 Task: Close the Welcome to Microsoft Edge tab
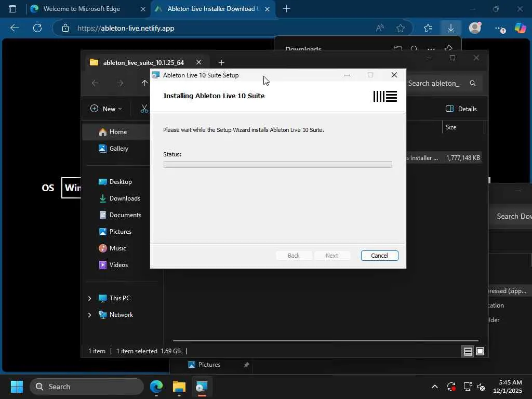tap(143, 9)
